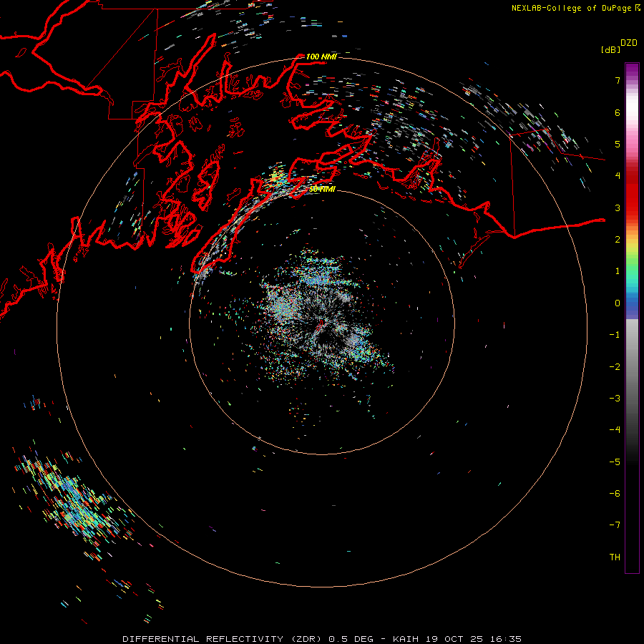This screenshot has height=644, width=644.
Task: Click the Differential Reflectivity title caption
Action: pos(322,639)
